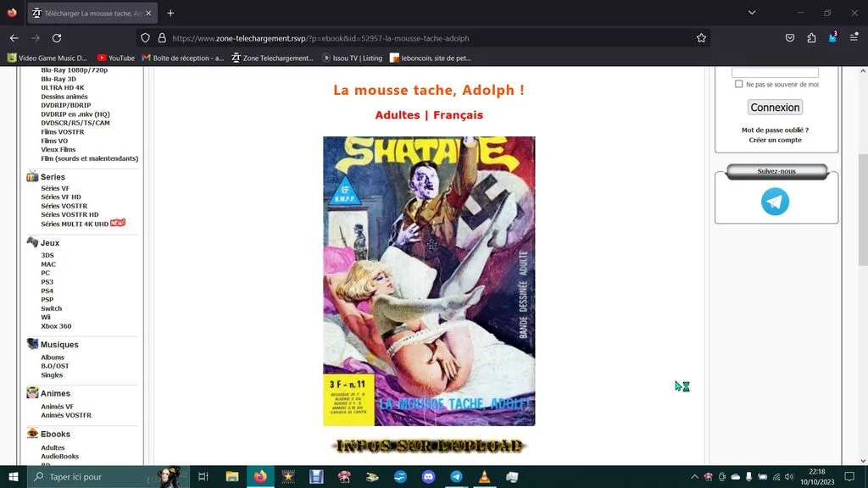Open the Firefox application menu
This screenshot has width=868, height=488.
(x=854, y=38)
